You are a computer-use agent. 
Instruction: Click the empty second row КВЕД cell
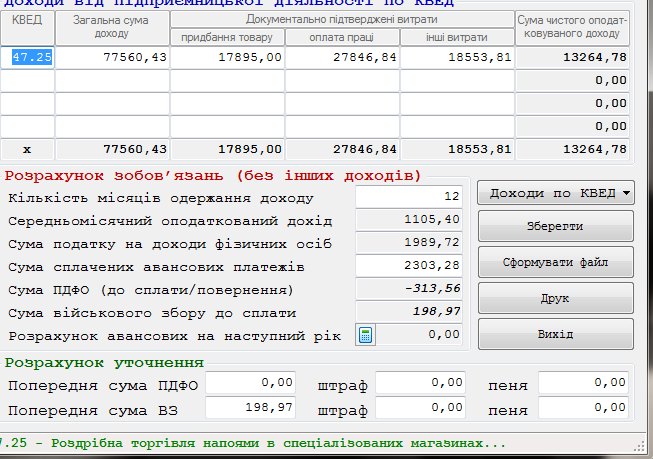click(x=27, y=81)
